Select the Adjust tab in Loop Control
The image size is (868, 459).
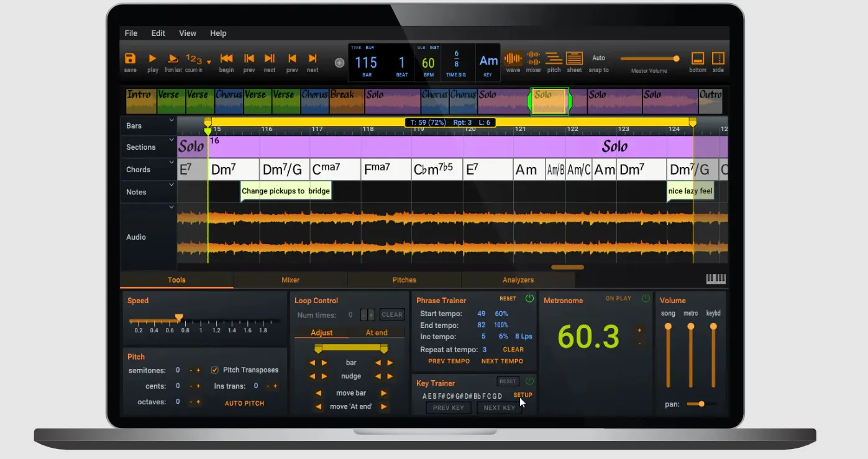(x=321, y=333)
